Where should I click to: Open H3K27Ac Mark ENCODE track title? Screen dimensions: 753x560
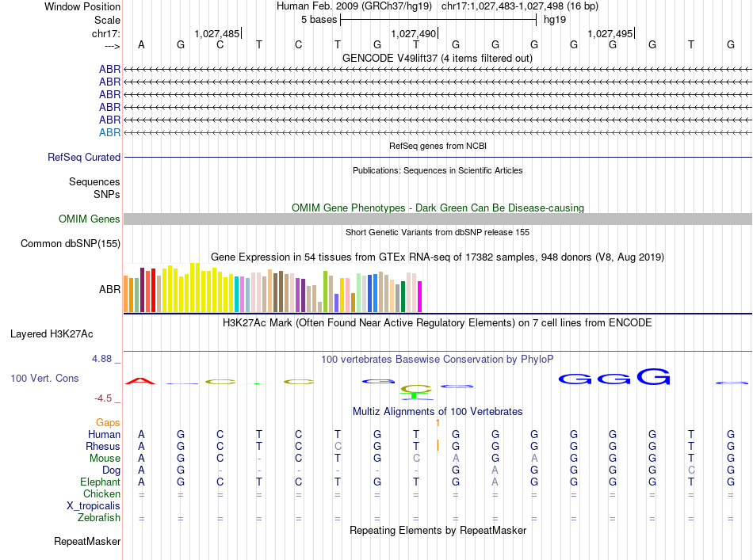[x=437, y=323]
